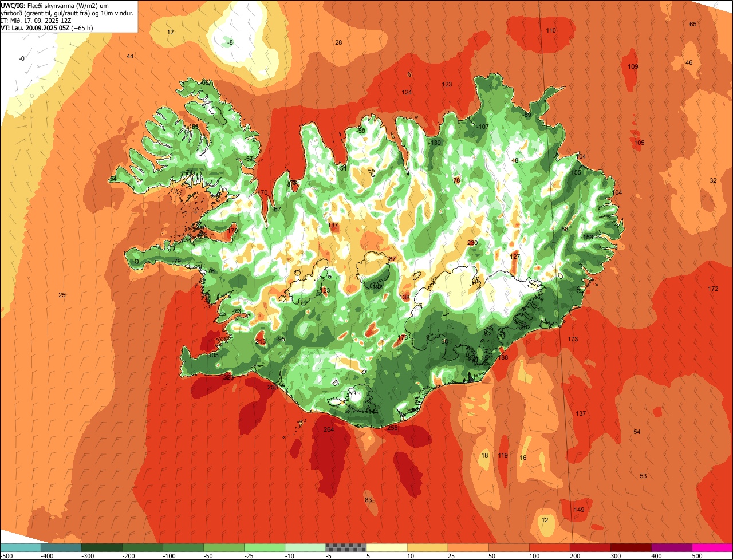733x560 pixels.
Task: Click the value 18 on the map
Action: pos(485,455)
